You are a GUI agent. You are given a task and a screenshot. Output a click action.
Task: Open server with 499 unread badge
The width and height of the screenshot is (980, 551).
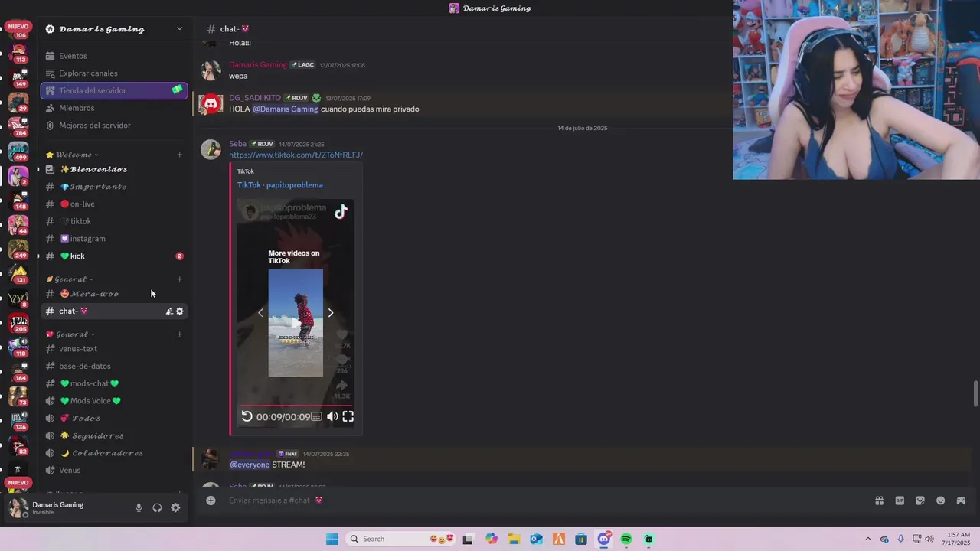click(18, 150)
